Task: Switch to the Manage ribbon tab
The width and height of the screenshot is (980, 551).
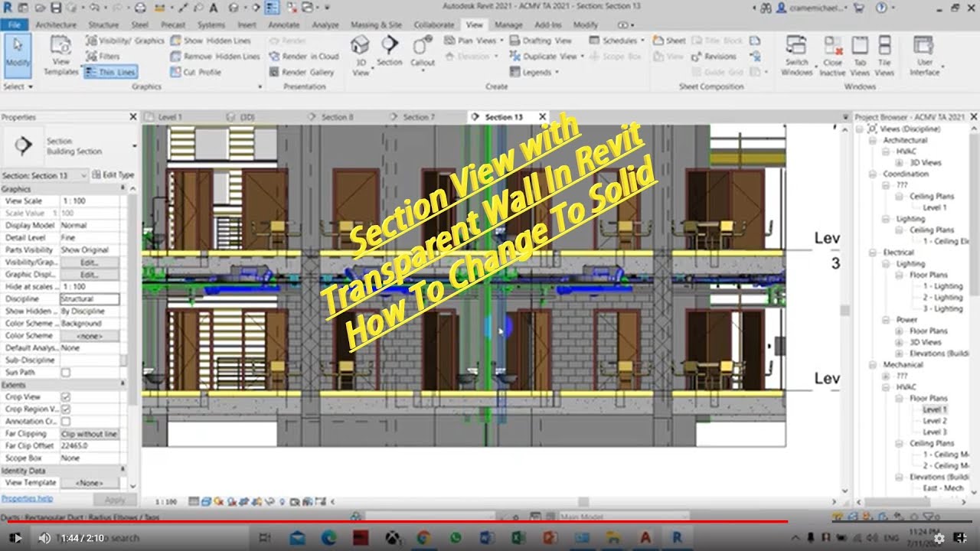Action: (x=508, y=24)
